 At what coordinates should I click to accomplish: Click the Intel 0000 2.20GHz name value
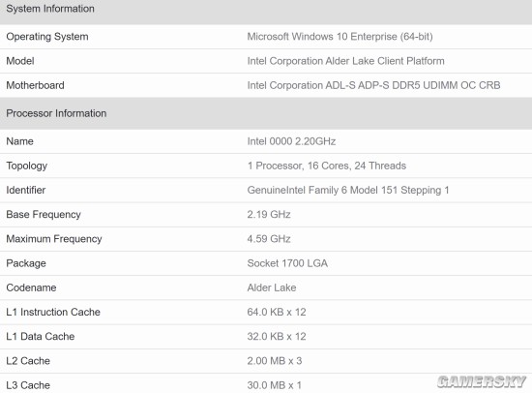point(291,141)
